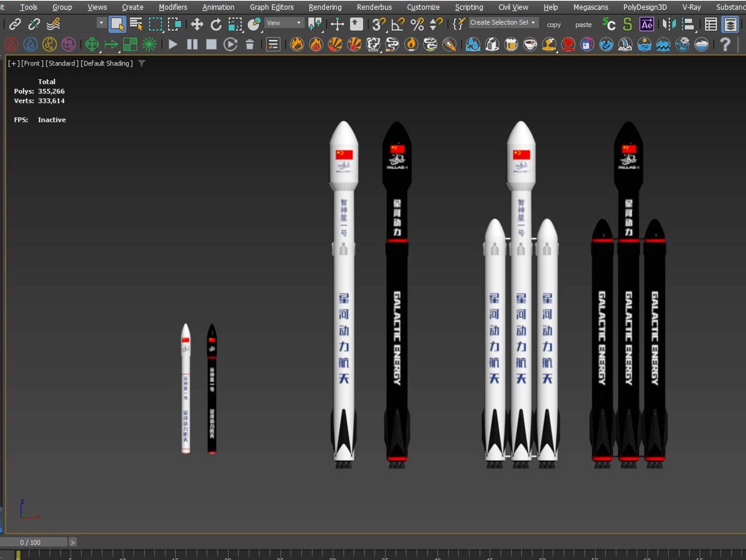Viewport: 746px width, 560px height.
Task: Apply the candle flame preset
Action: pyautogui.click(x=411, y=45)
